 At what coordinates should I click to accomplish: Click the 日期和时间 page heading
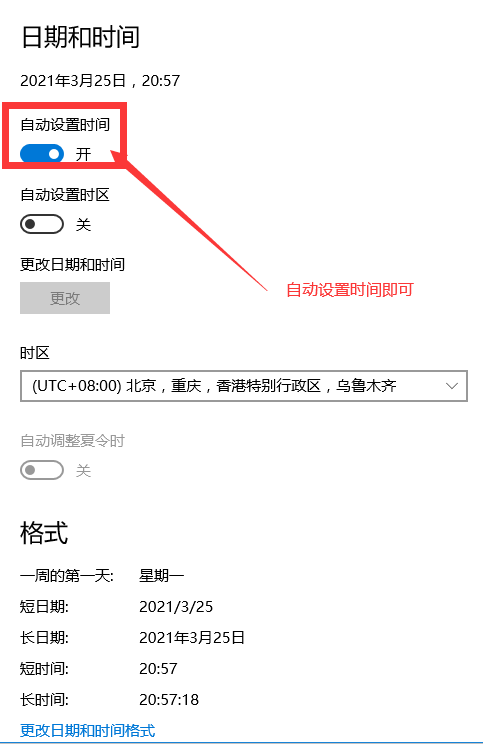coord(80,37)
